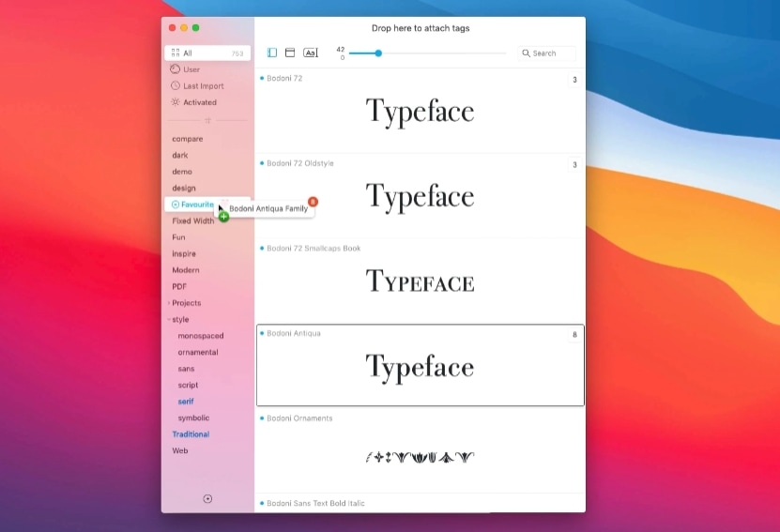780x532 pixels.
Task: Select the inspire tag
Action: pos(184,253)
